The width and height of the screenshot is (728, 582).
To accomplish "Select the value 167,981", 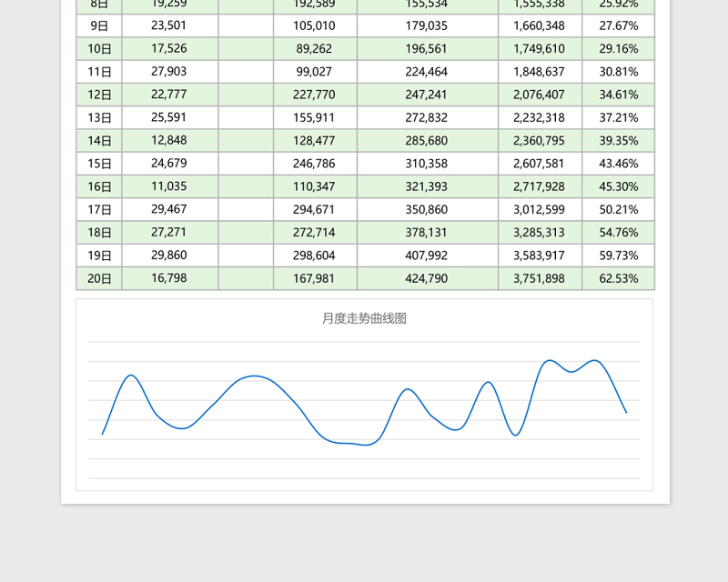I will pos(315,278).
